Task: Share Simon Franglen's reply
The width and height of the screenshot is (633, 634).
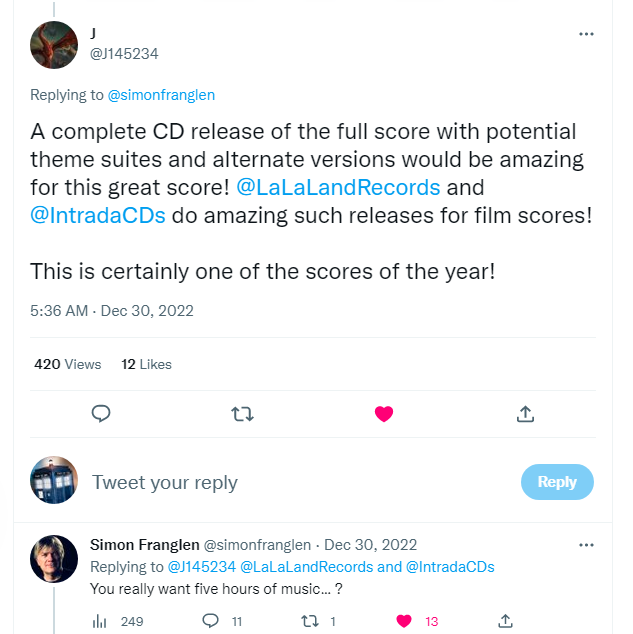Action: (x=506, y=621)
